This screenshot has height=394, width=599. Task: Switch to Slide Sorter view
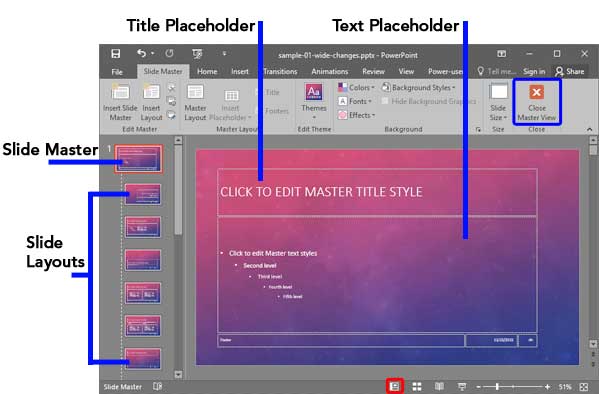(x=417, y=386)
